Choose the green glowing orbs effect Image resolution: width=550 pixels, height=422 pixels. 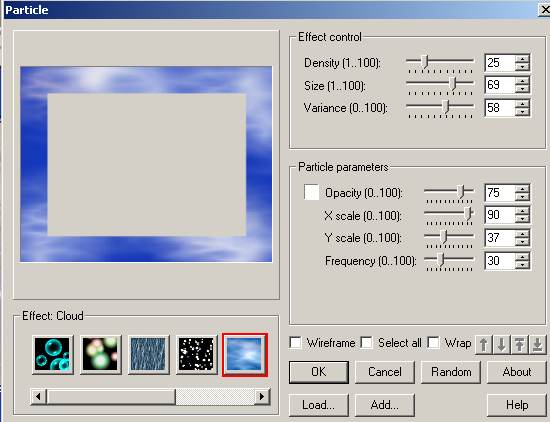click(x=101, y=354)
